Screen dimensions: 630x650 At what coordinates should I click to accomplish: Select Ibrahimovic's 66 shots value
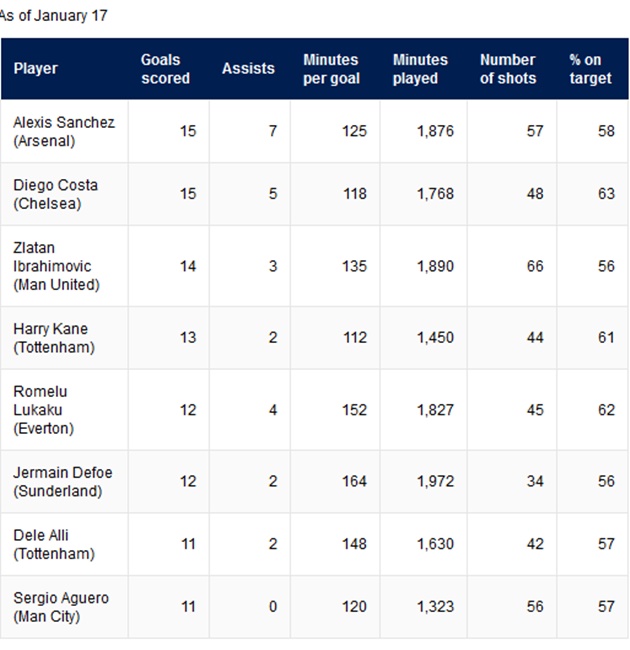point(535,266)
